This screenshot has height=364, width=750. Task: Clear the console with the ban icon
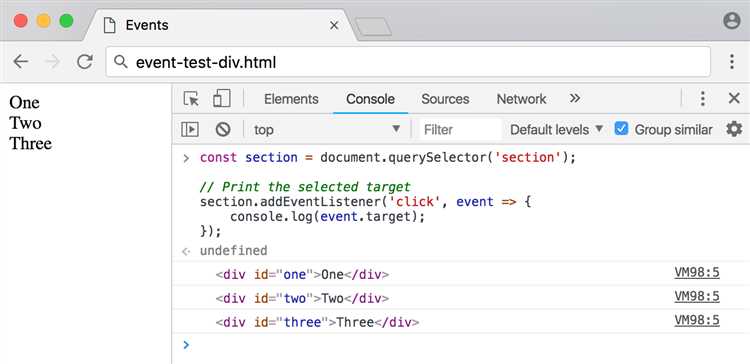tap(222, 129)
